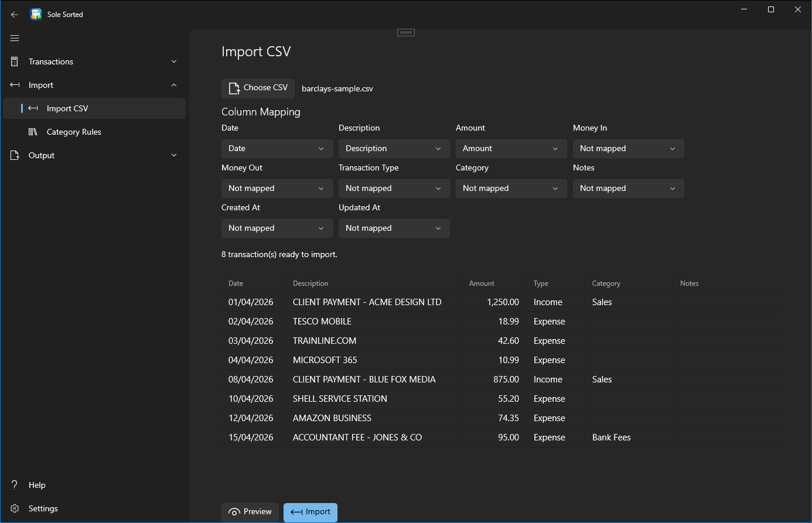This screenshot has width=812, height=523.
Task: Click the Column Mapping heading
Action: click(x=261, y=112)
